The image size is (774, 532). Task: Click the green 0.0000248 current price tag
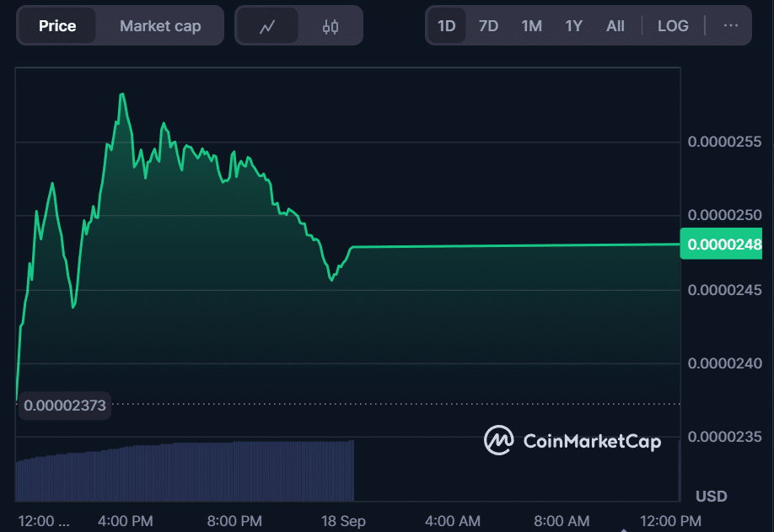tap(725, 245)
